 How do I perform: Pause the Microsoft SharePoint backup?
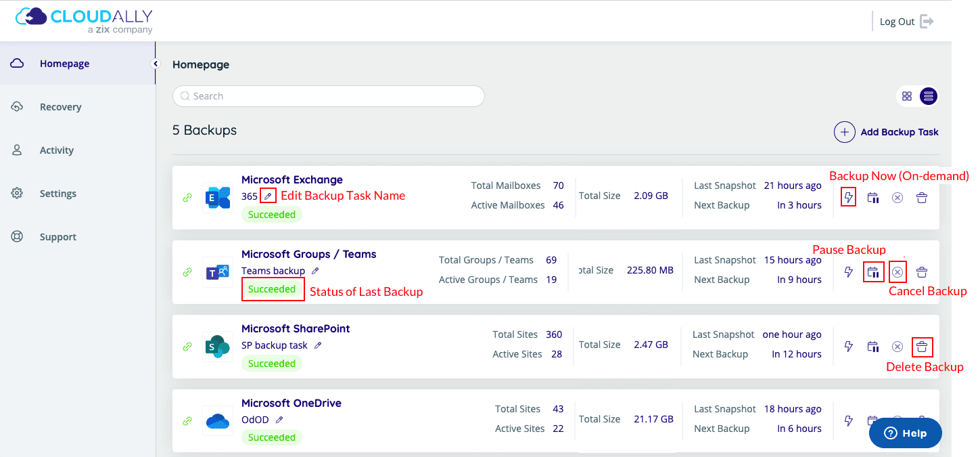coord(873,347)
